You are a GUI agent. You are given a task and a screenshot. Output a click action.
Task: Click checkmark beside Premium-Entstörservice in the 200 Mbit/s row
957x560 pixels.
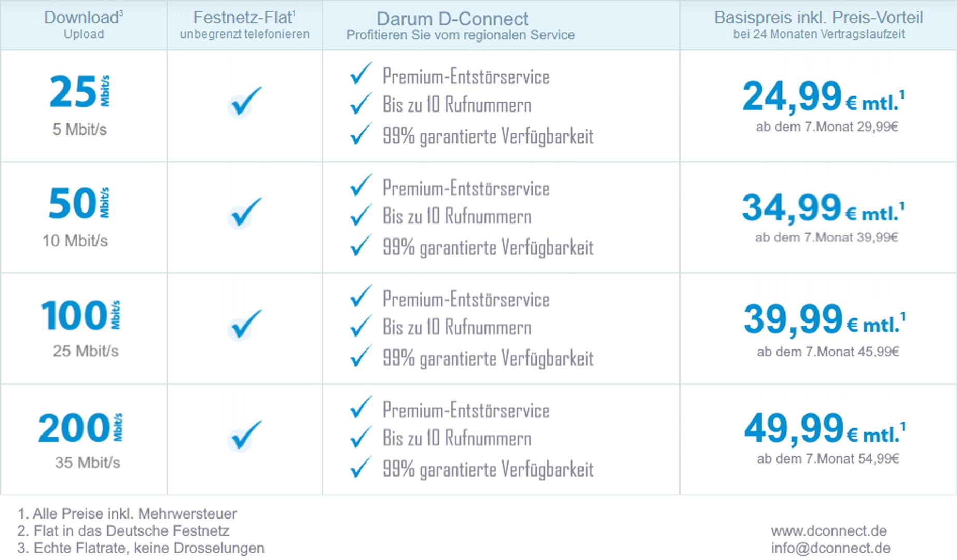click(x=360, y=408)
